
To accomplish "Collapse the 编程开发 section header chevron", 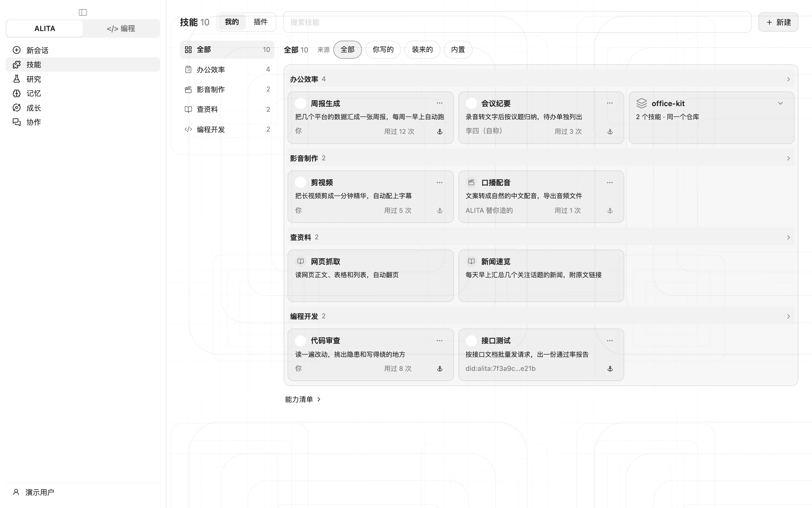I will coord(788,316).
